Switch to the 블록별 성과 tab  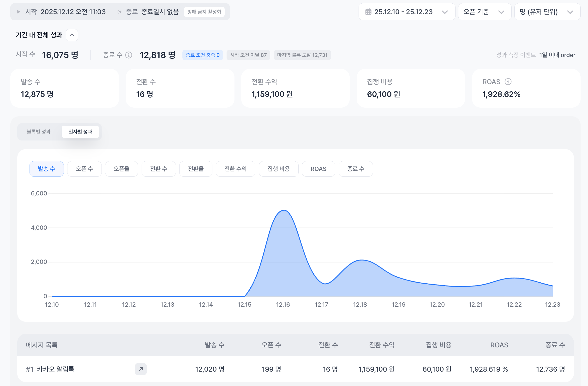pyautogui.click(x=39, y=132)
